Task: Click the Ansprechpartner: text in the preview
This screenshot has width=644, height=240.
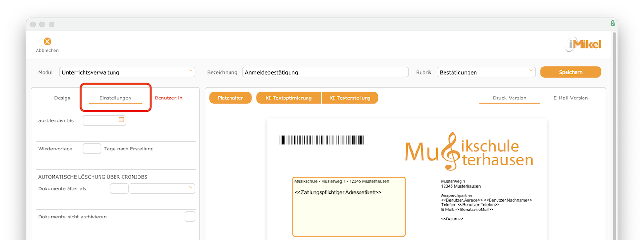Action: coord(457,195)
